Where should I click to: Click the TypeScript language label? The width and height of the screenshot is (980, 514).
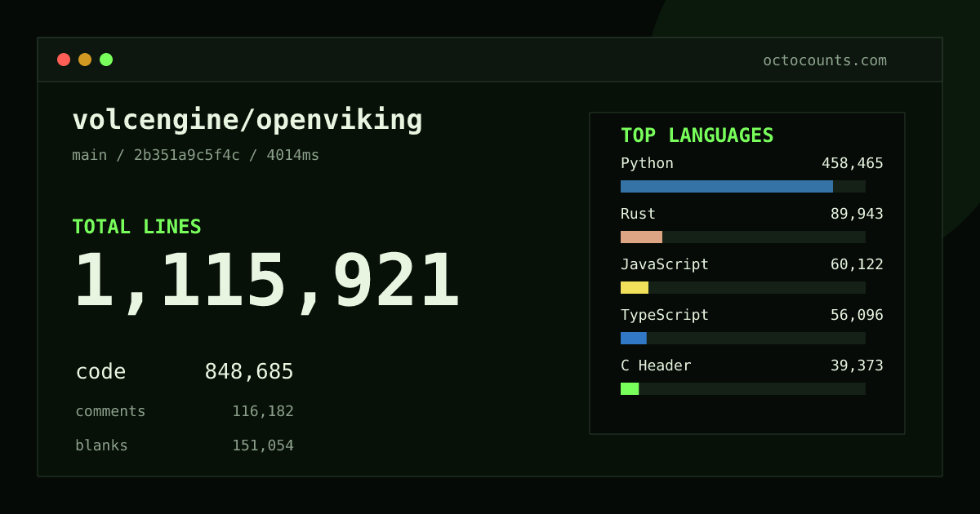665,315
